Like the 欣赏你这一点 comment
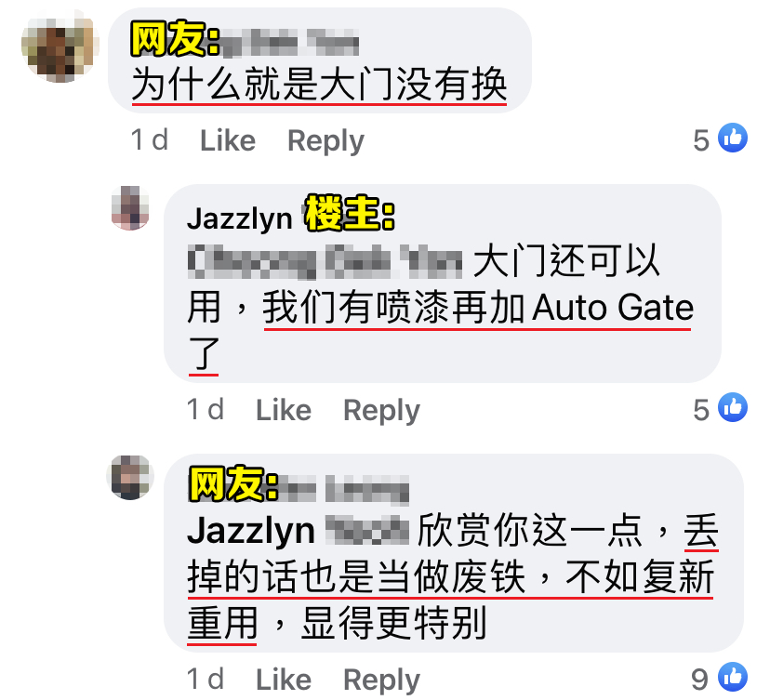Screen dimensions: 770x700 pos(284,680)
